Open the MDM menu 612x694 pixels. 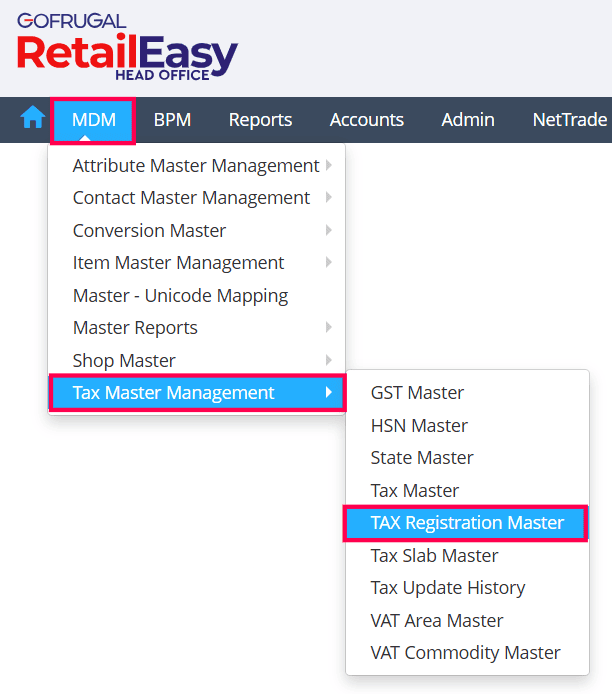click(x=94, y=120)
